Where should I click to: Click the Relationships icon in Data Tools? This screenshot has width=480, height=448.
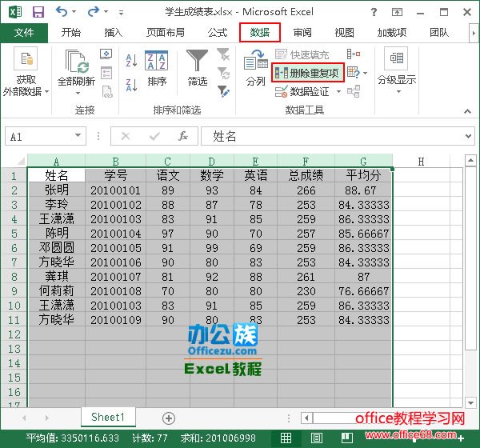pyautogui.click(x=354, y=91)
